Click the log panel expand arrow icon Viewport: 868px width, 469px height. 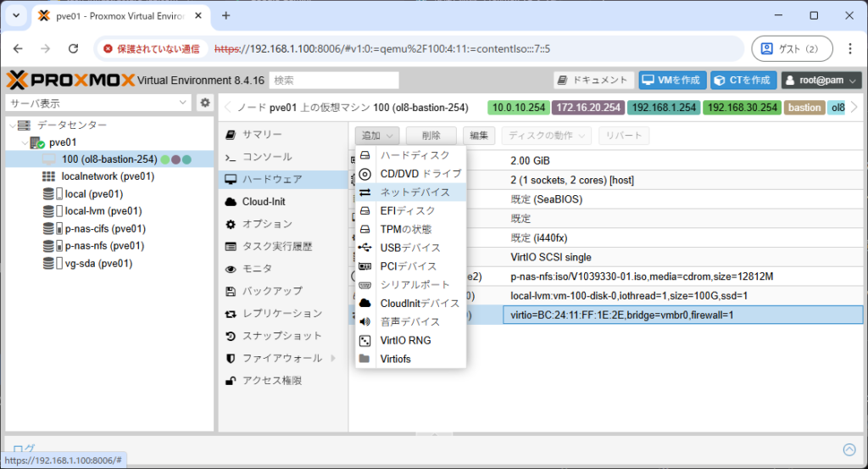pos(849,449)
